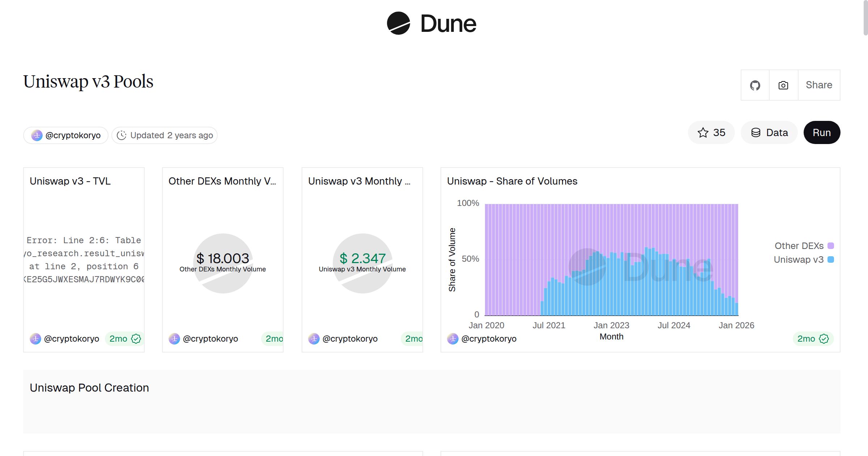The height and width of the screenshot is (456, 868).
Task: Capture dashboard with the camera icon
Action: pyautogui.click(x=783, y=85)
